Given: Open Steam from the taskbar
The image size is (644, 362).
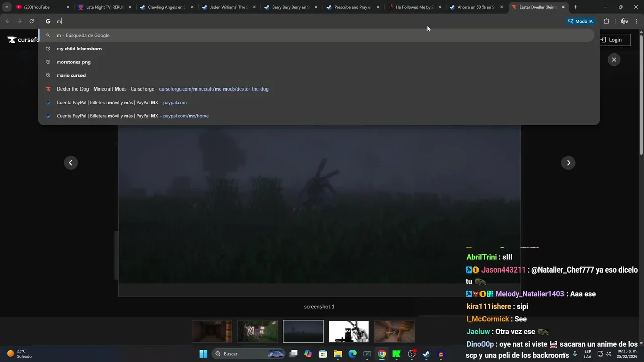Looking at the screenshot, I should coord(426,354).
